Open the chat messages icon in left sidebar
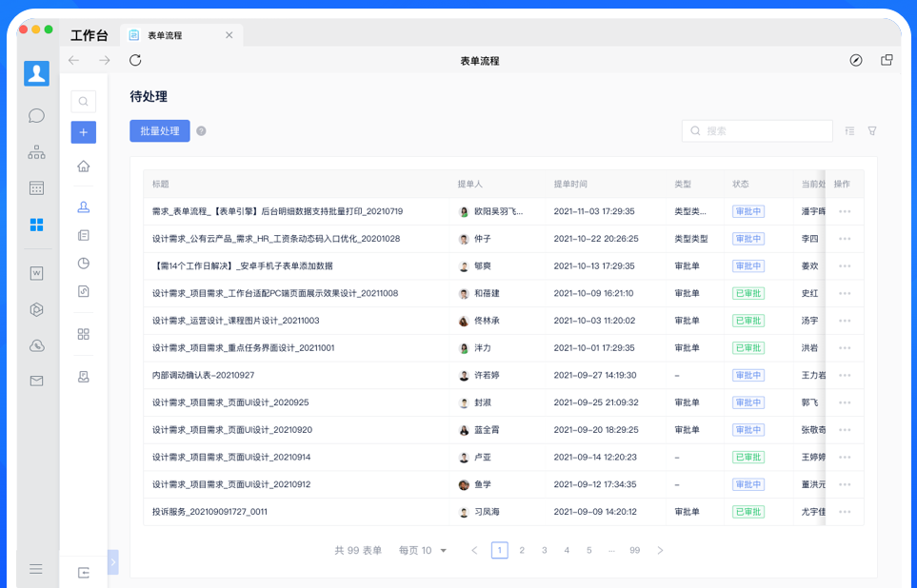The width and height of the screenshot is (917, 588). [x=36, y=116]
